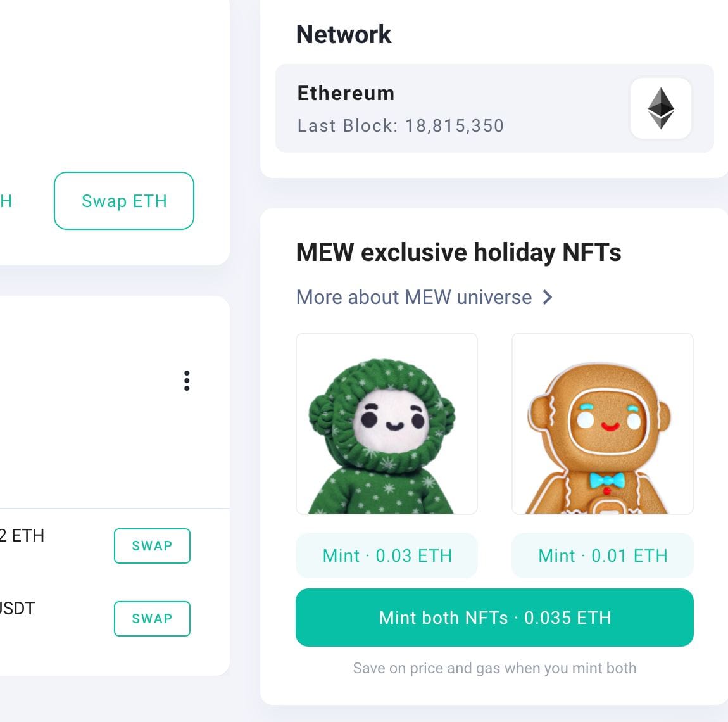Screen dimensions: 728x722
Task: Click the partially visible button left of Swap ETH
Action: click(x=6, y=201)
